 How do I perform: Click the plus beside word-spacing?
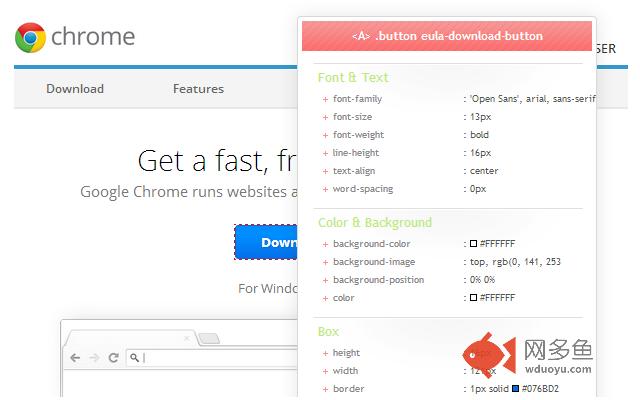[x=325, y=189]
